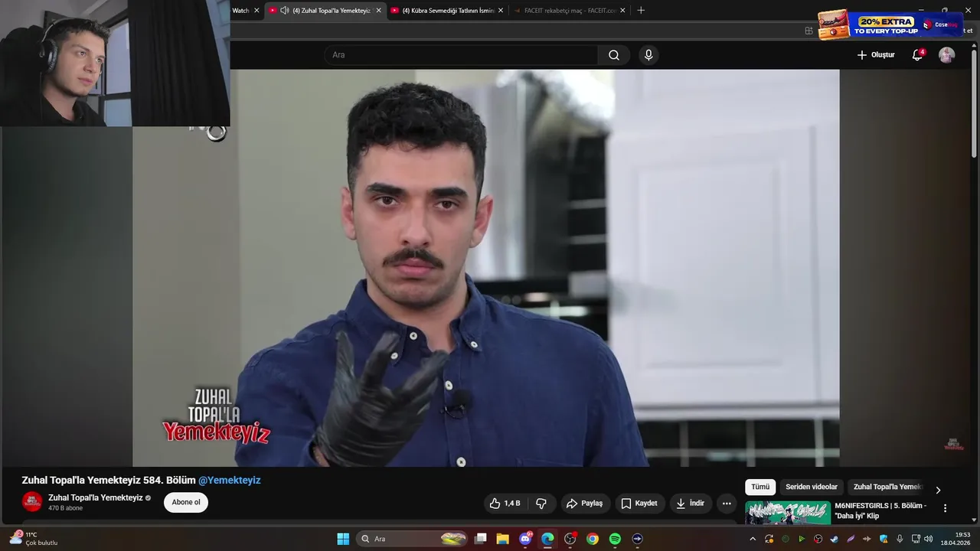Open File Explorer from the taskbar
This screenshot has width=980, height=551.
(x=503, y=539)
